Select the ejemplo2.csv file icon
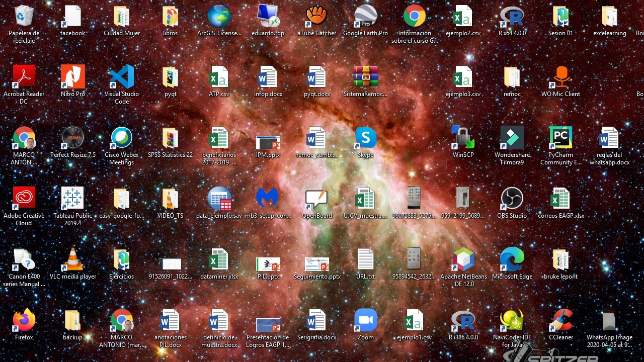644x362 pixels. point(463,16)
